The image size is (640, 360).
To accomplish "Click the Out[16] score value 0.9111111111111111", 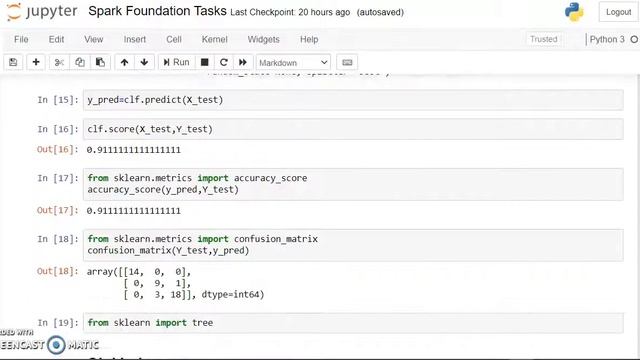I will coord(133,150).
